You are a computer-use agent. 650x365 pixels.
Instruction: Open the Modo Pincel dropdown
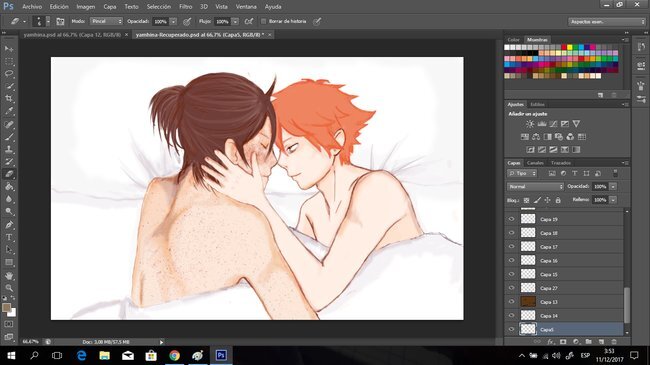tap(106, 21)
